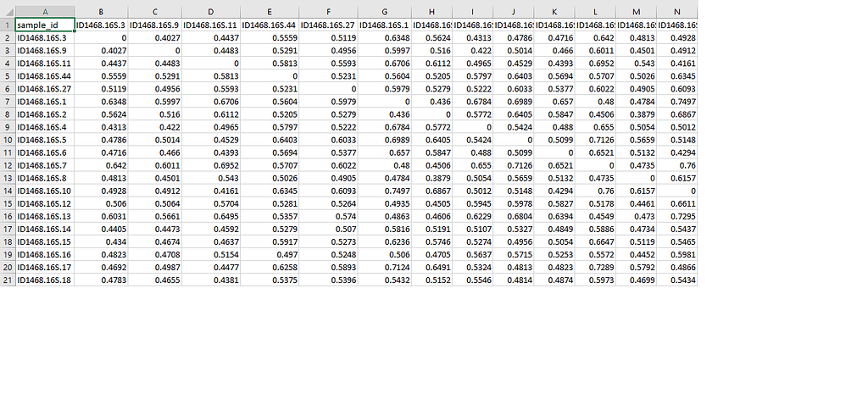Select ID1468.16S.13 in column A
Image resolution: width=868 pixels, height=399 pixels.
click(45, 216)
